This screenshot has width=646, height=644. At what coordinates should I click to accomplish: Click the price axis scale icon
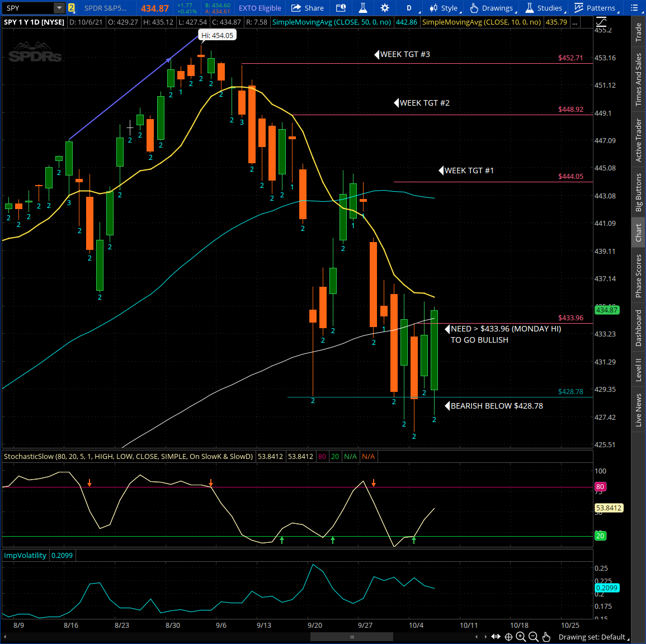tap(601, 22)
